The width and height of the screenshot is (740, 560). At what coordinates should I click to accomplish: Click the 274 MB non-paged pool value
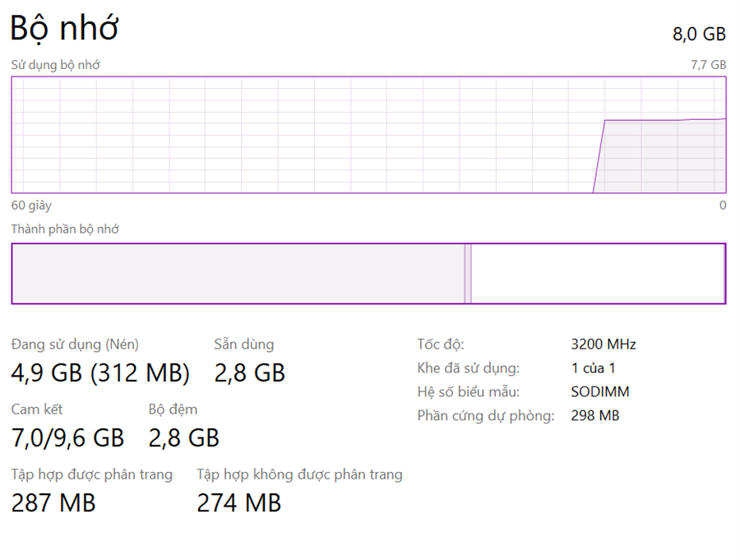(x=238, y=502)
